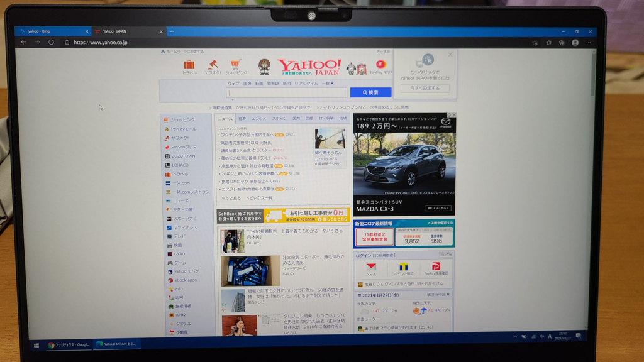Switch to the yahoo - Bing tab
This screenshot has height=362, width=644.
pyautogui.click(x=52, y=31)
